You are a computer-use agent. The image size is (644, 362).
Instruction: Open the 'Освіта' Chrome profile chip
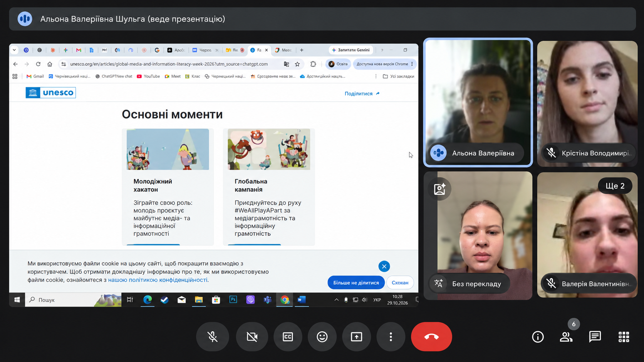338,64
